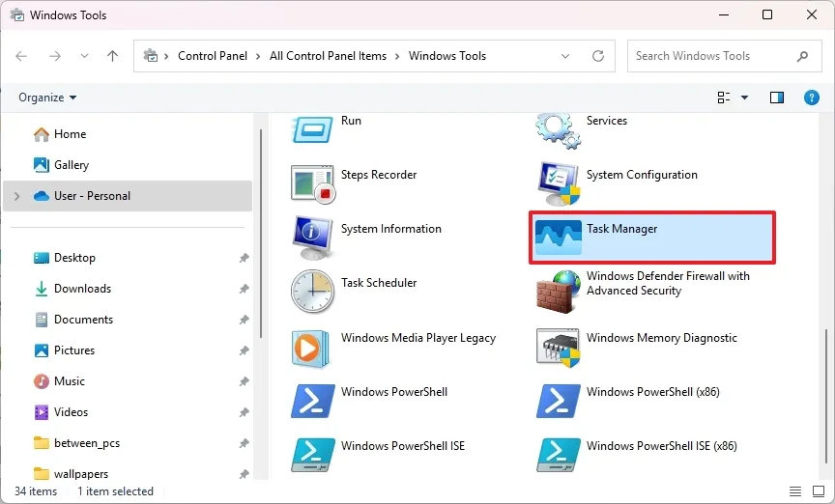Image resolution: width=835 pixels, height=504 pixels.
Task: Click Windows Tools breadcrumb
Action: tap(447, 56)
